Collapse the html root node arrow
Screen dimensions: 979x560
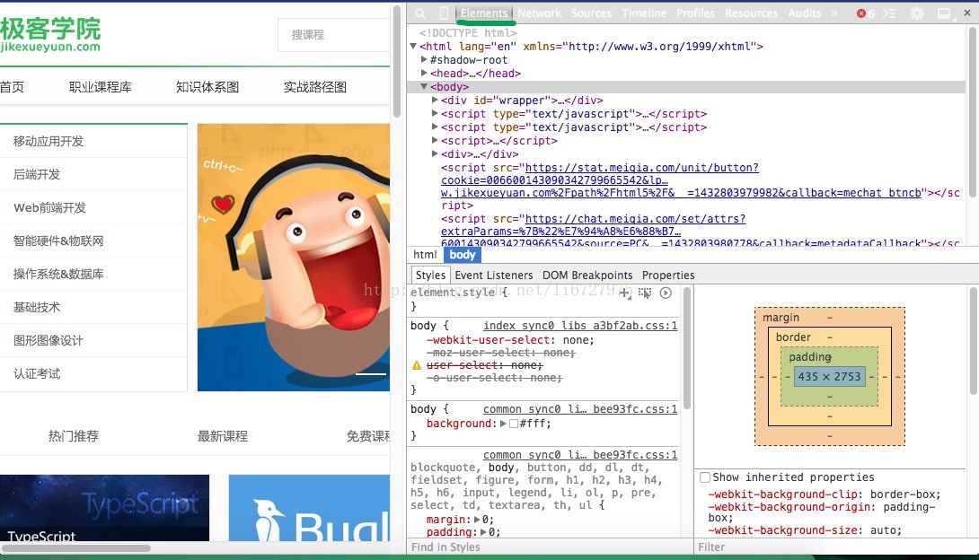(413, 46)
